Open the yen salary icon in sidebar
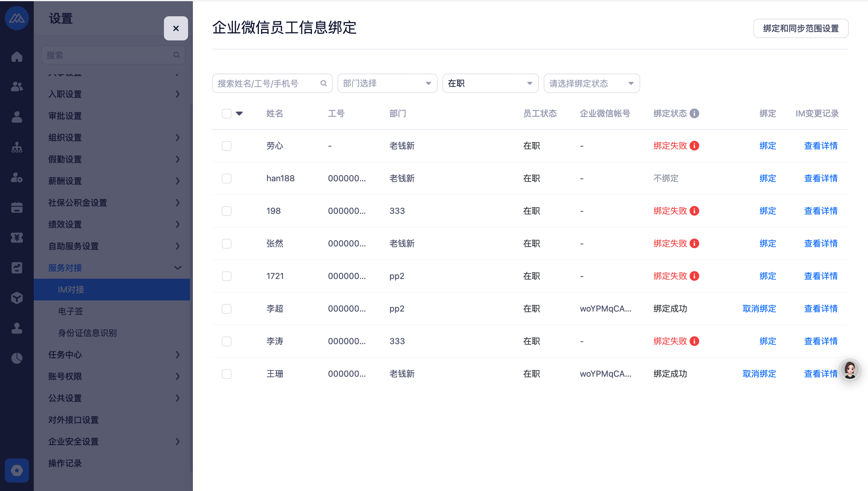868x491 pixels. click(17, 238)
